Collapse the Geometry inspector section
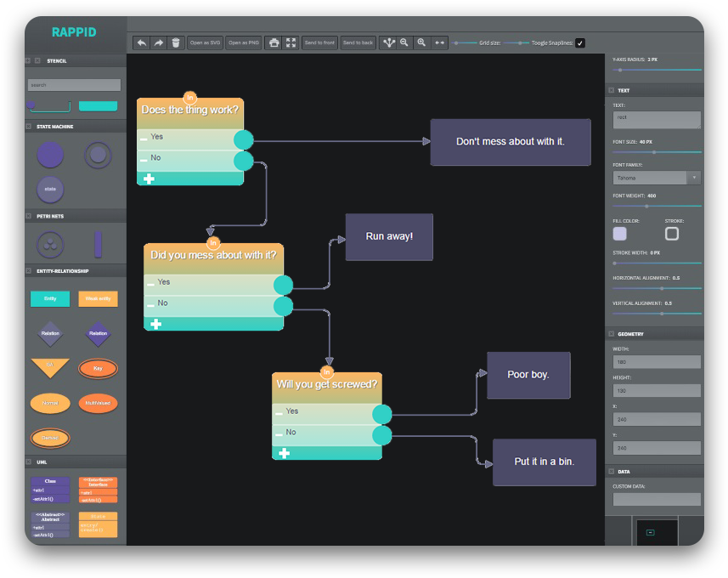The image size is (728, 578). [x=611, y=334]
